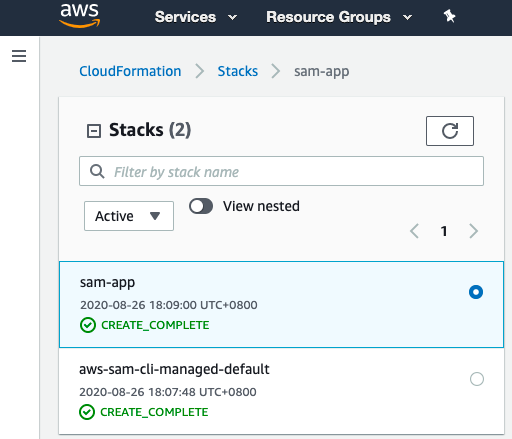Open the Services menu

(x=196, y=17)
